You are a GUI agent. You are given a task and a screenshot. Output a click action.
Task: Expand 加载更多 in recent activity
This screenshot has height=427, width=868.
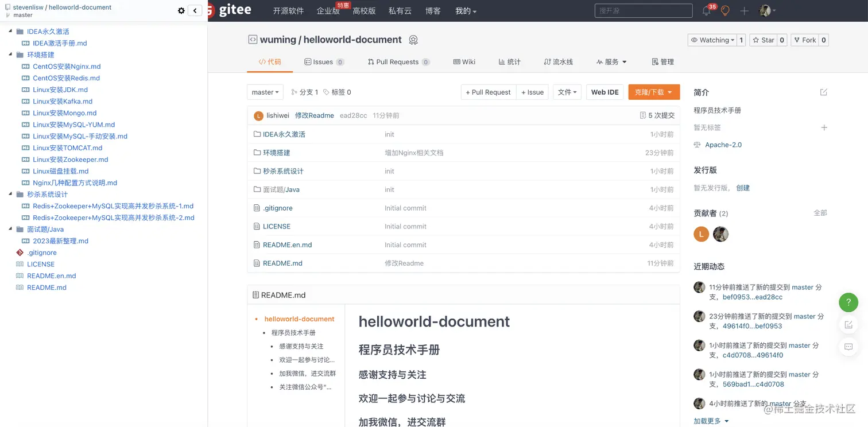[711, 421]
